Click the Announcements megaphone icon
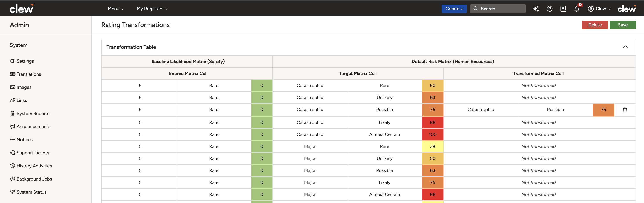Image resolution: width=644 pixels, height=203 pixels. tap(12, 126)
